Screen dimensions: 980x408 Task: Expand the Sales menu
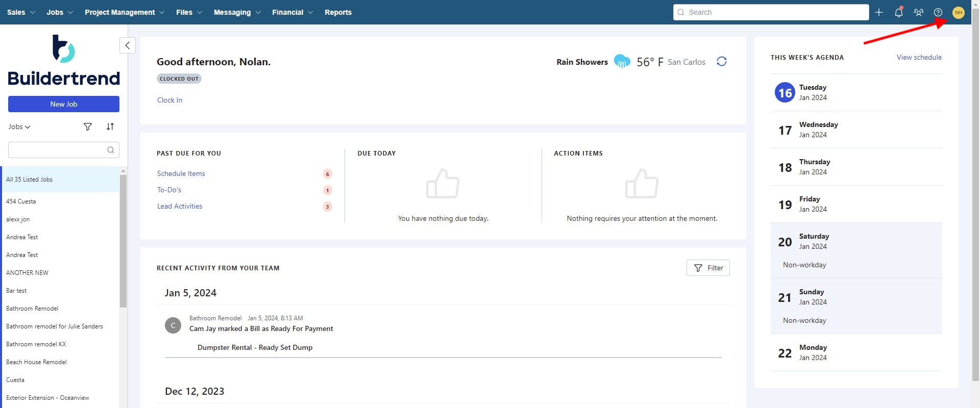pyautogui.click(x=21, y=12)
